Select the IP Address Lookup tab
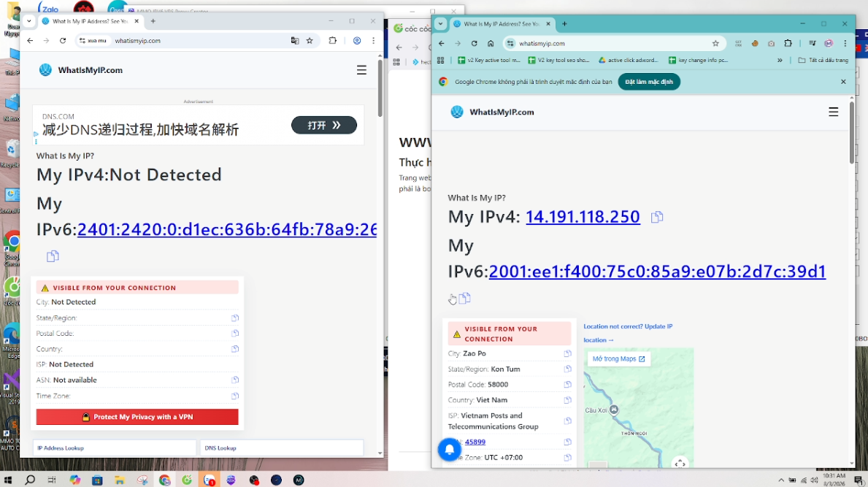 pyautogui.click(x=114, y=448)
